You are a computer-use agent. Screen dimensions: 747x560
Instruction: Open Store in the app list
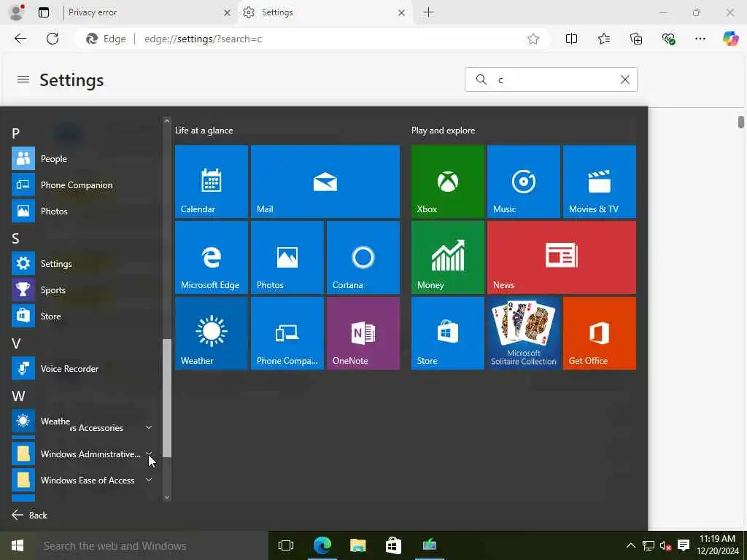coord(83,316)
